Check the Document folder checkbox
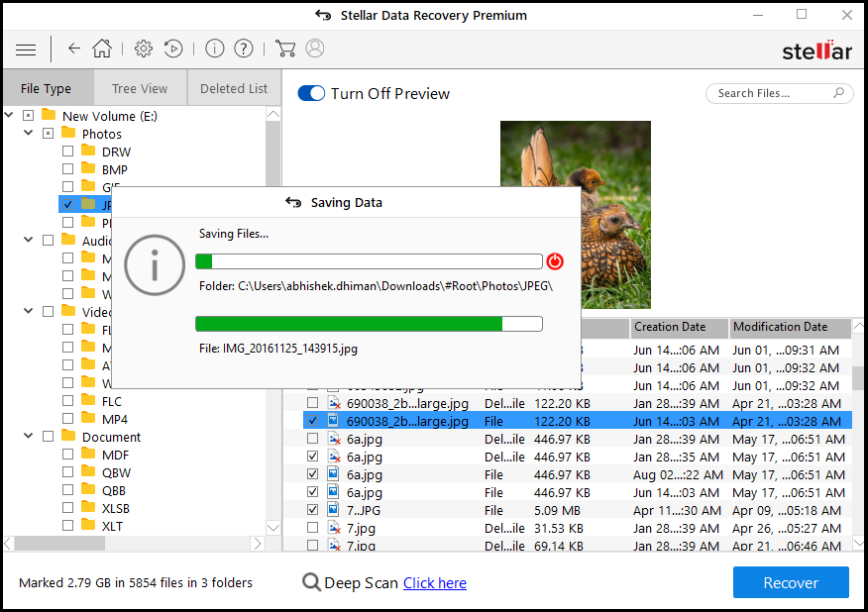The width and height of the screenshot is (868, 612). pos(49,437)
